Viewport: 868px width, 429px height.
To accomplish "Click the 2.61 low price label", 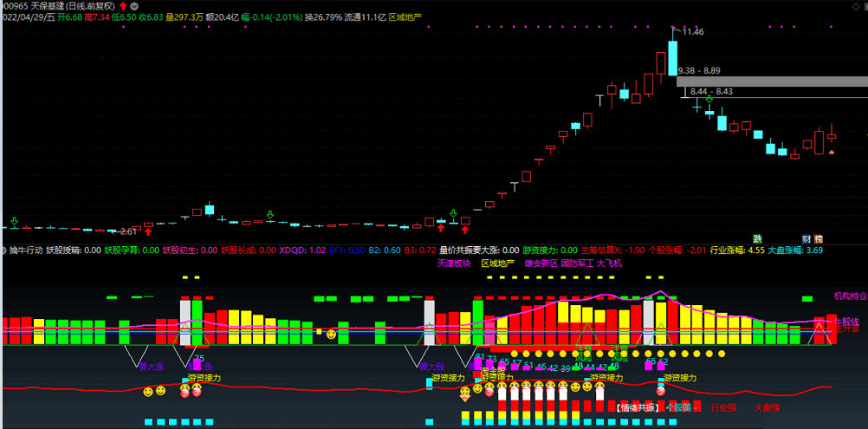I will tap(128, 231).
